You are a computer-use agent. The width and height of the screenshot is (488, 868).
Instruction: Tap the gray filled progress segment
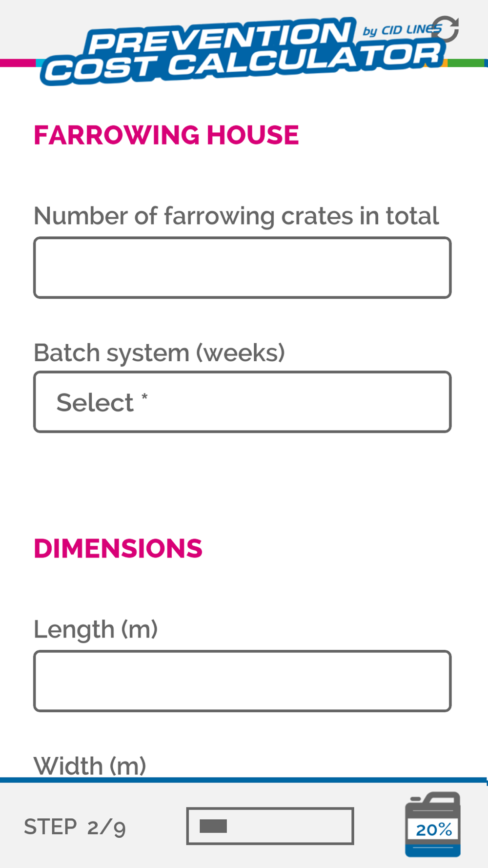[x=213, y=826]
